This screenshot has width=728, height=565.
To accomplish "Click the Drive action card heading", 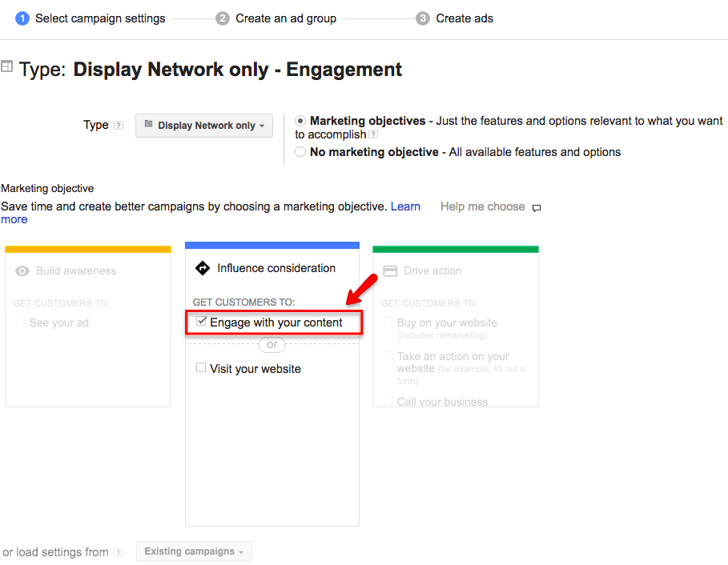I will 432,271.
